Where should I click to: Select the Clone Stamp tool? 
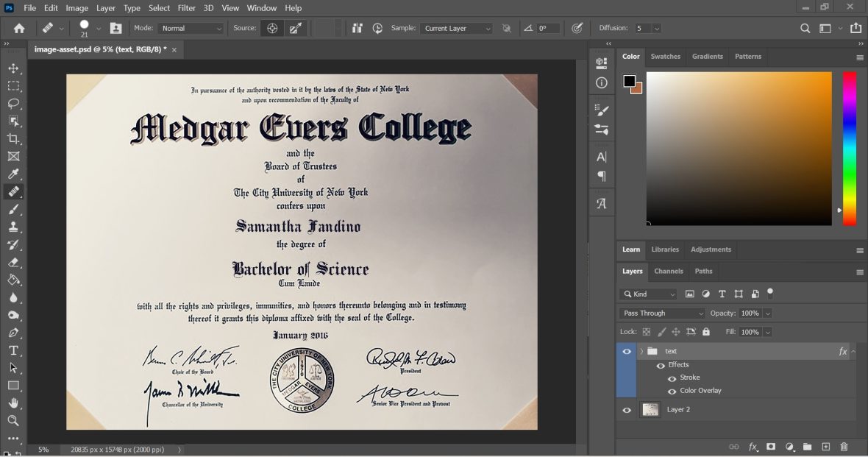coord(13,227)
